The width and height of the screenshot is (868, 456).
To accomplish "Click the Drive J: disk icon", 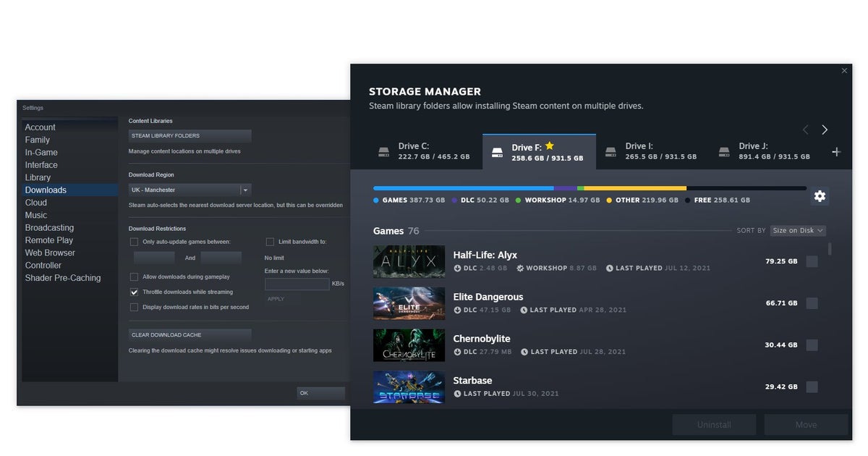I will 724,152.
